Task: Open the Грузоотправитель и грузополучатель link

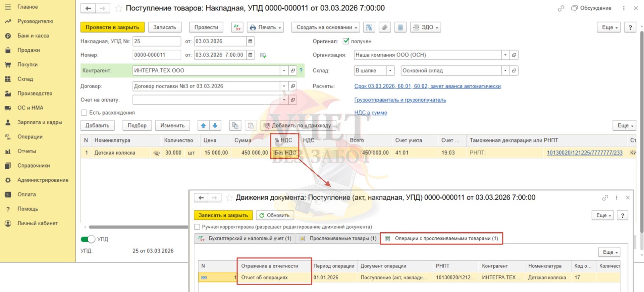Action: pos(400,100)
